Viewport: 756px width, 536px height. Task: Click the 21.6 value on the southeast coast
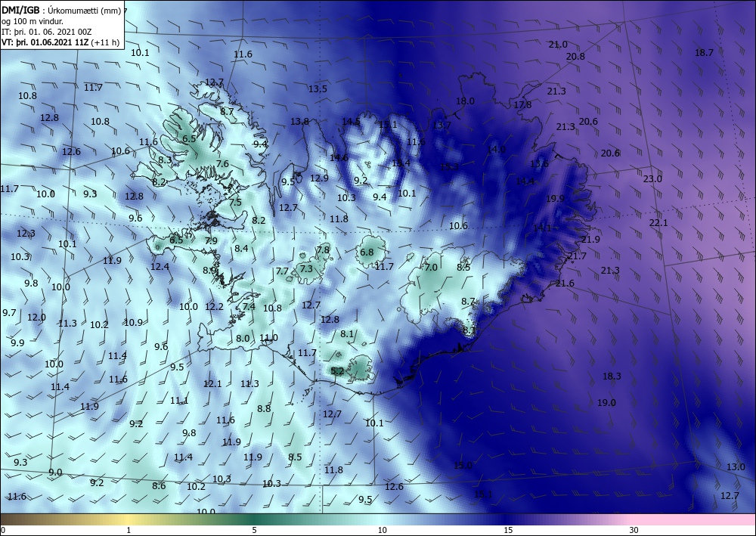[565, 283]
